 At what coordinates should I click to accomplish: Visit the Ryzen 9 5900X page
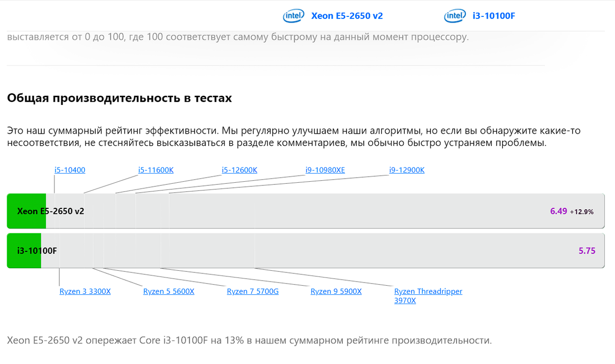click(x=336, y=291)
